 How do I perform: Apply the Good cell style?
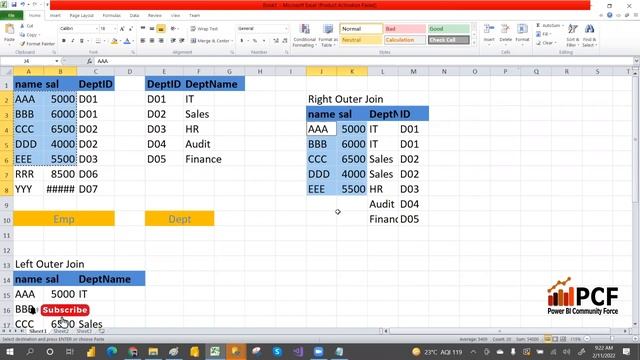pyautogui.click(x=449, y=29)
